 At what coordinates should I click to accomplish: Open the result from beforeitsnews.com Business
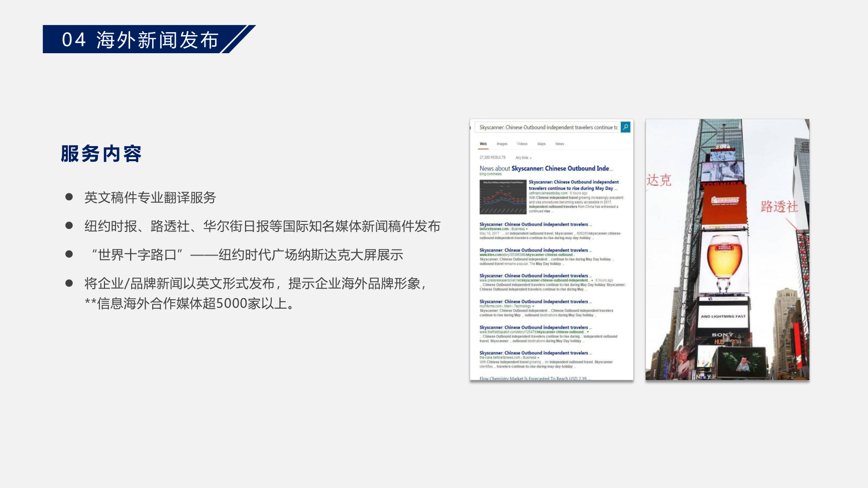click(535, 224)
